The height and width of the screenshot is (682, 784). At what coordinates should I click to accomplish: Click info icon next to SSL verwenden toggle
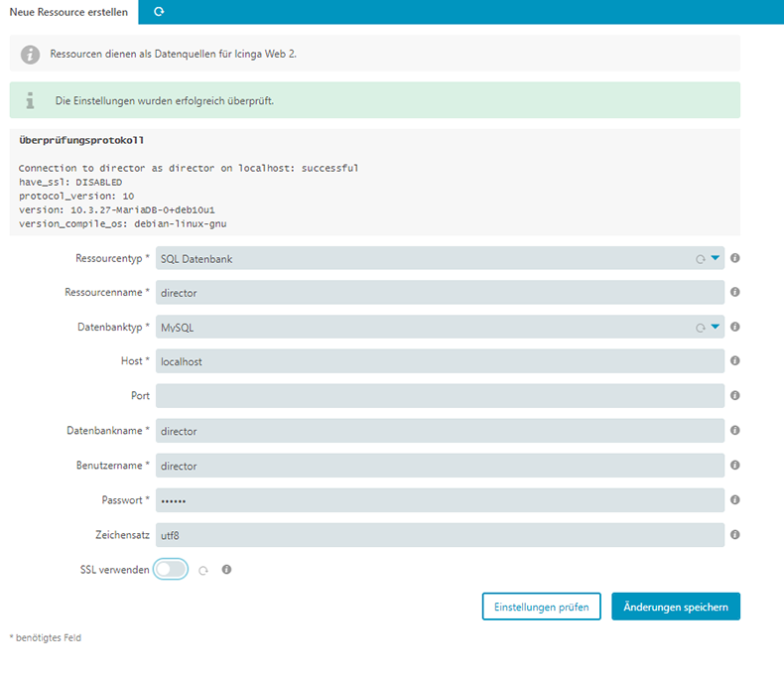click(x=226, y=570)
